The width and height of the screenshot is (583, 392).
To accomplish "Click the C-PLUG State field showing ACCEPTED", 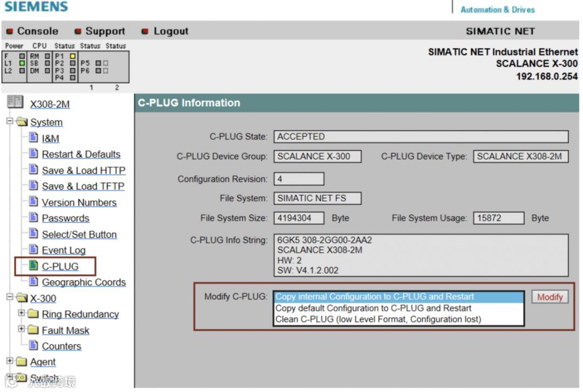I will [x=421, y=137].
